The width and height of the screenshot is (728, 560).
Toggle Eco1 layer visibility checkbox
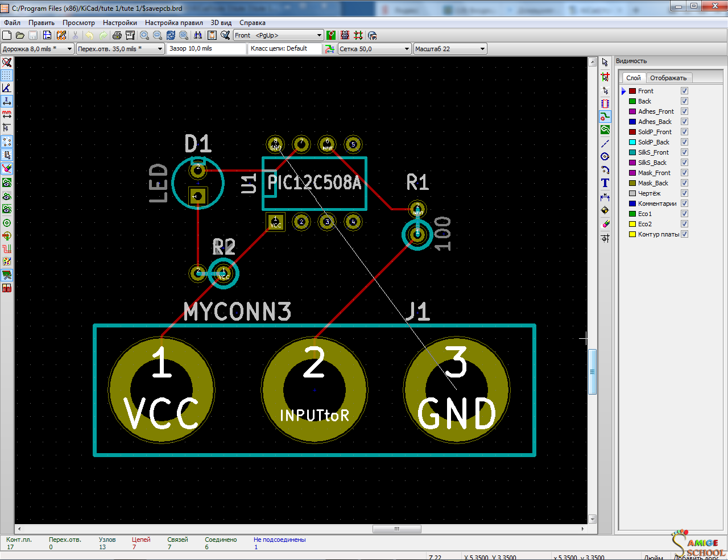[684, 214]
